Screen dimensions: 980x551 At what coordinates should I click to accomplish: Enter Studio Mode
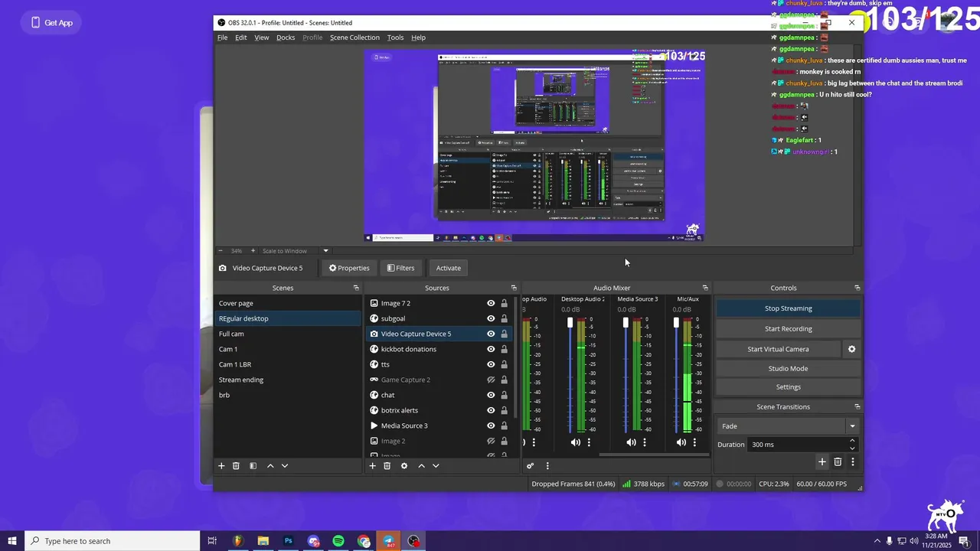pos(788,368)
